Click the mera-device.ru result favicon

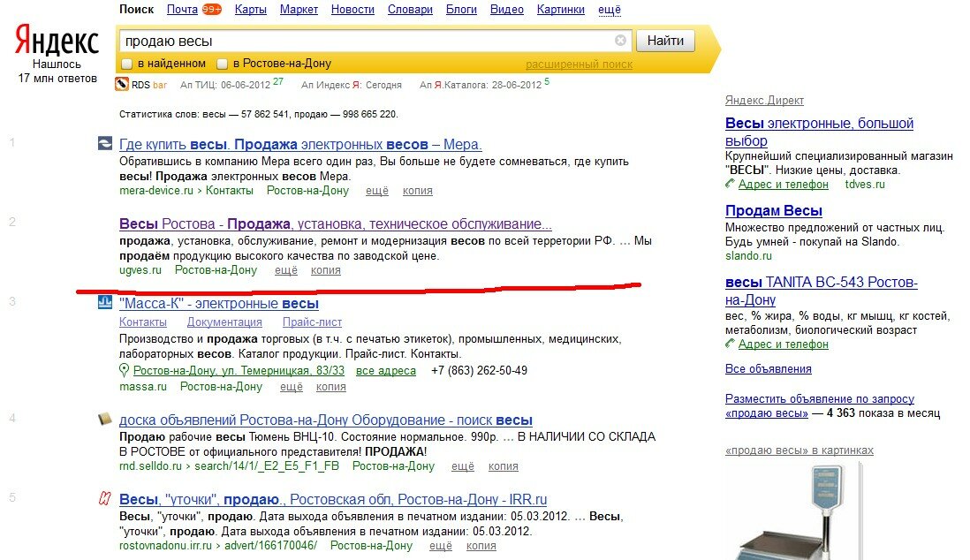tap(105, 144)
